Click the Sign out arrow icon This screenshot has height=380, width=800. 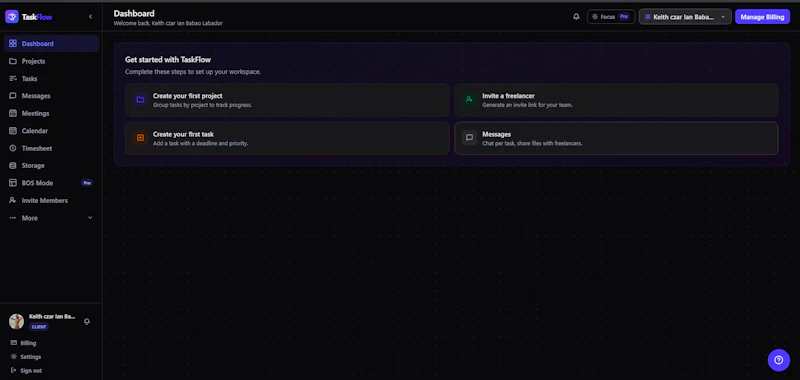coord(14,370)
